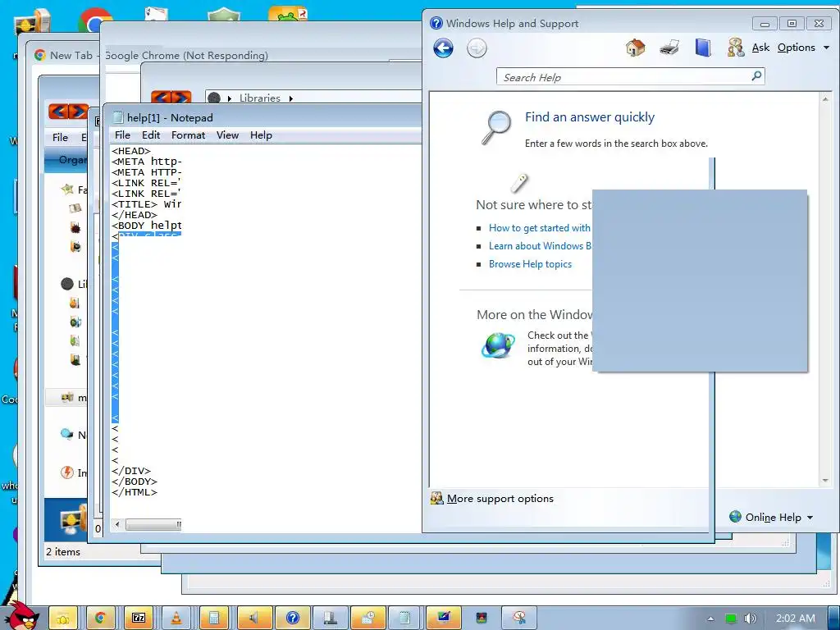Viewport: 840px width, 630px height.
Task: Open Snipping Tool from taskbar
Action: coord(519,619)
